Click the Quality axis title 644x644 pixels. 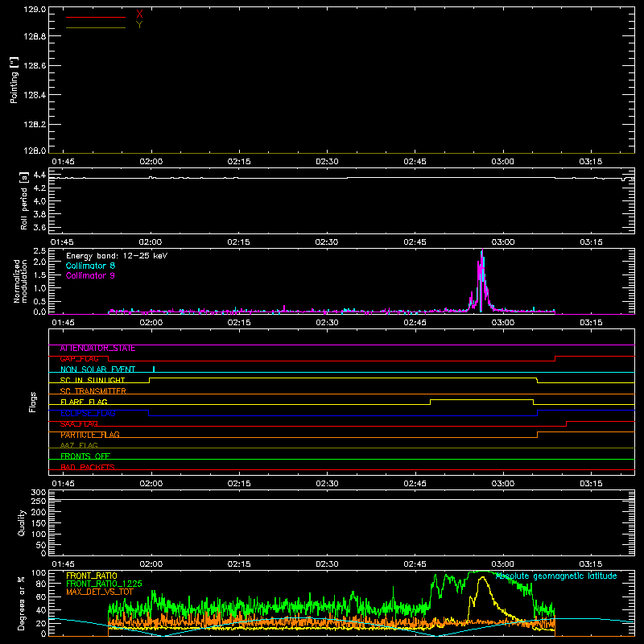[x=22, y=522]
